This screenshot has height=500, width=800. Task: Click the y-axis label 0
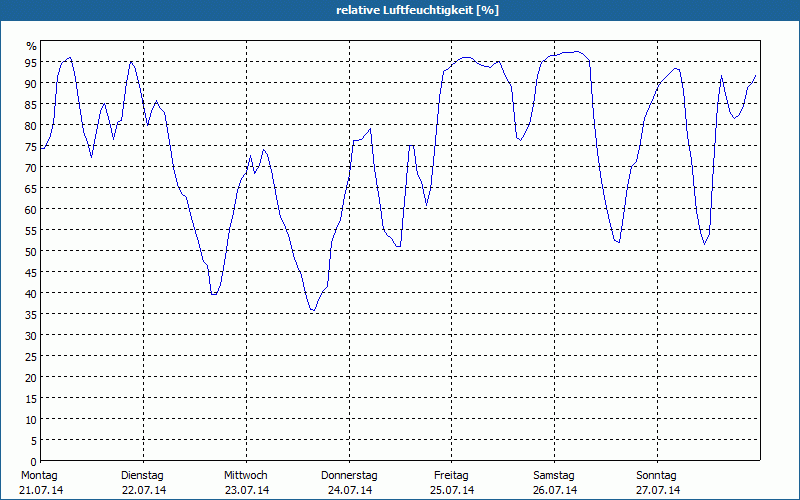click(x=34, y=462)
